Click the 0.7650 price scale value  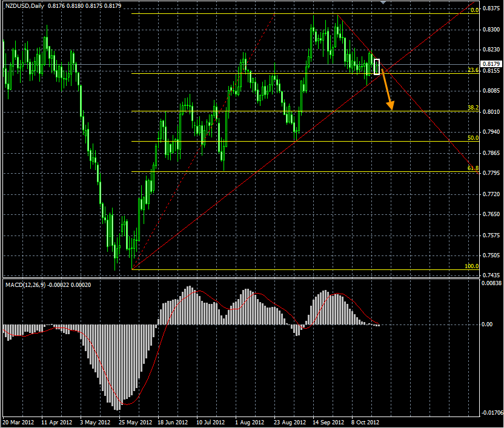point(491,214)
